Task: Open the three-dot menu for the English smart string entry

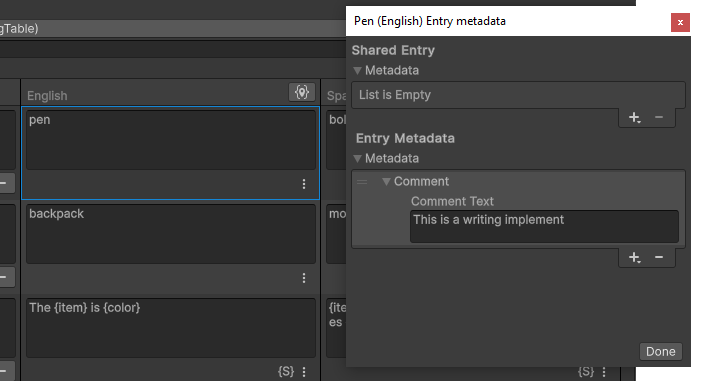Action: click(304, 372)
